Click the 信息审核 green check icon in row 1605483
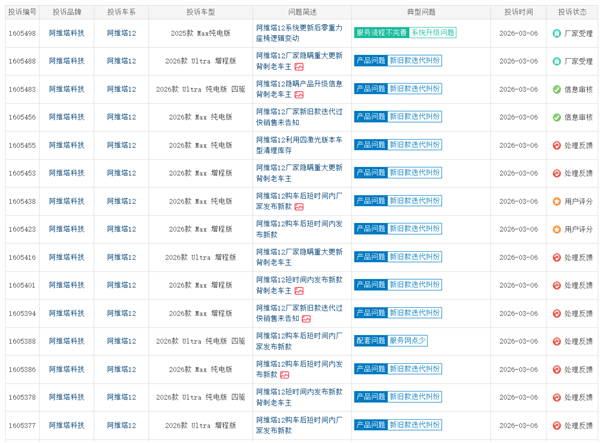The height and width of the screenshot is (443, 600). (557, 89)
